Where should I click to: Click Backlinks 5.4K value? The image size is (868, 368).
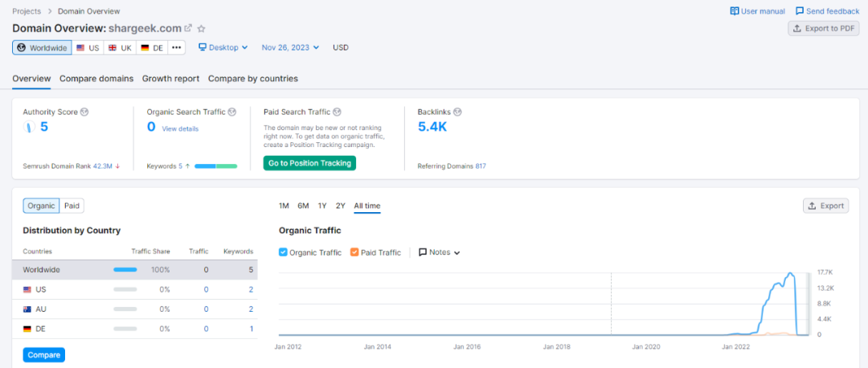(432, 127)
